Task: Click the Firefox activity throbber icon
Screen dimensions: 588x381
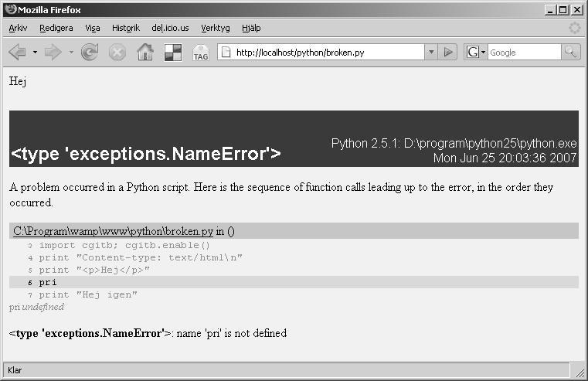Action: [x=575, y=28]
